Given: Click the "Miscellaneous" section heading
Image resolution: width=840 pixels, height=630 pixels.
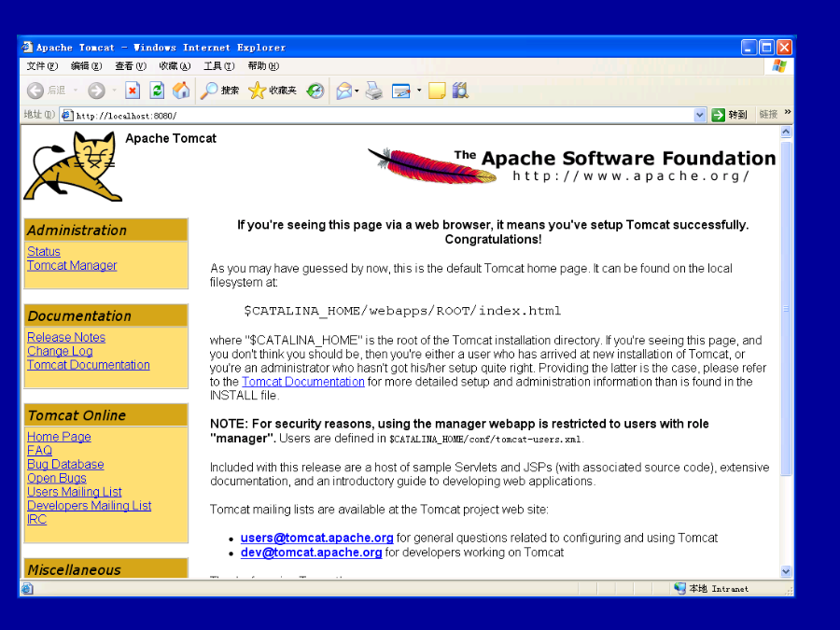Looking at the screenshot, I should (74, 569).
